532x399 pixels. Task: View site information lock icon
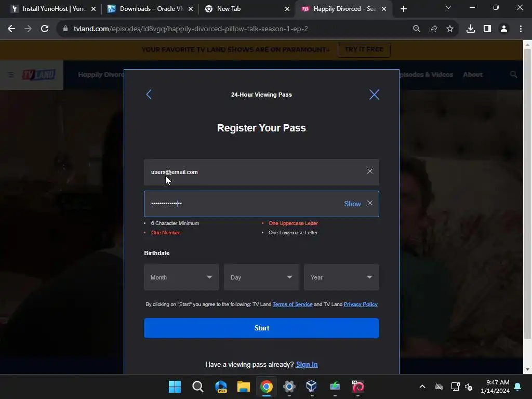[x=65, y=29]
